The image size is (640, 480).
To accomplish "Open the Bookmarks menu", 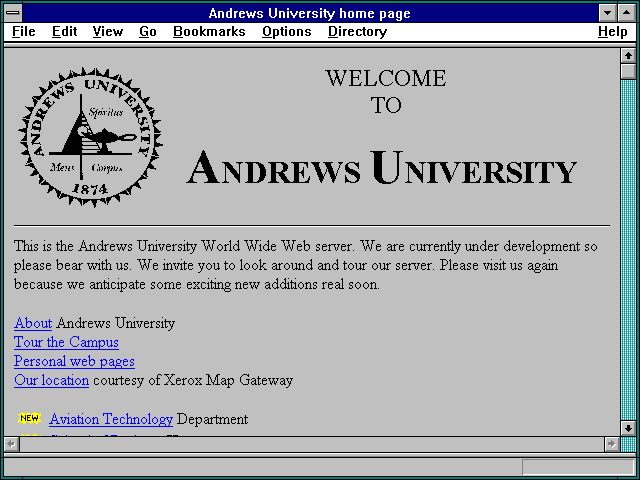I will tap(209, 31).
